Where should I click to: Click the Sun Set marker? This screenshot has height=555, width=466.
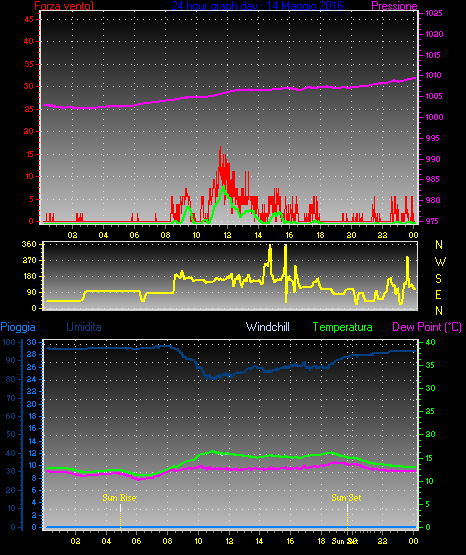pos(346,498)
